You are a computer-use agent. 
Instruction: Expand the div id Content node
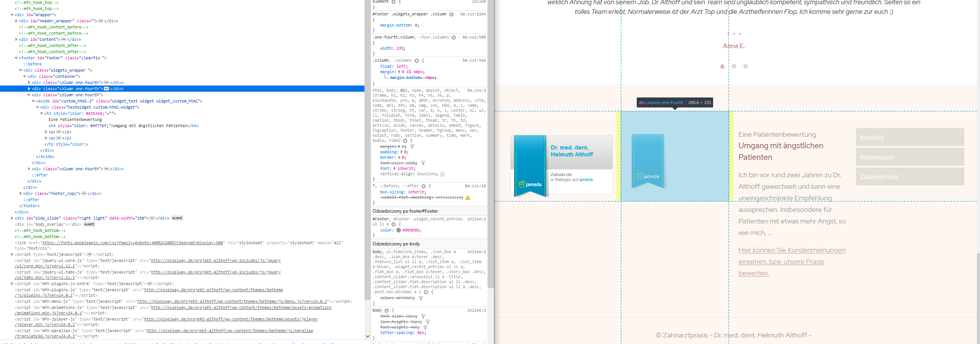16,40
